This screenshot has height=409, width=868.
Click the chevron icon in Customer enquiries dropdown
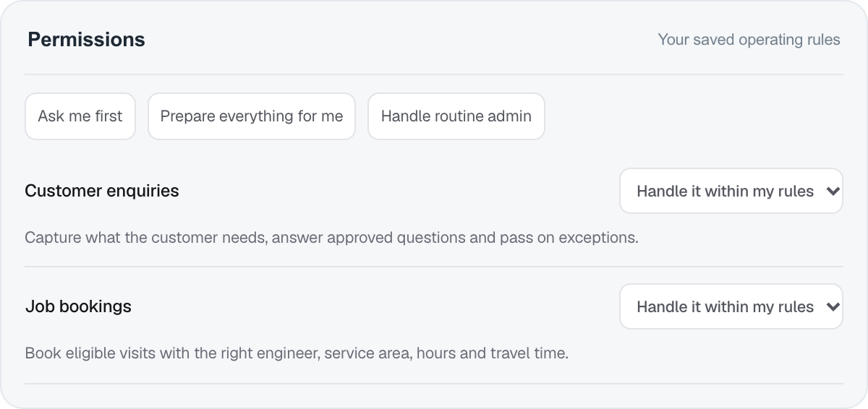coord(833,191)
